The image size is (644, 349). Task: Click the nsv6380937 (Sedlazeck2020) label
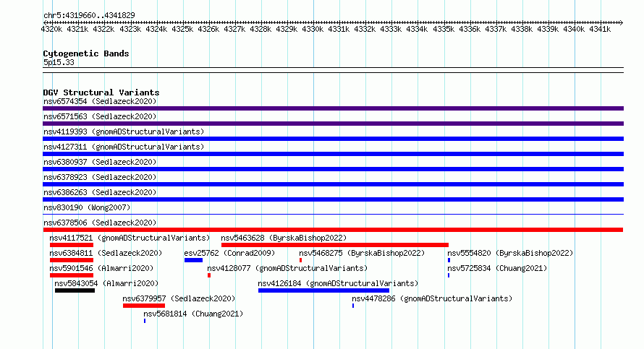pyautogui.click(x=100, y=162)
